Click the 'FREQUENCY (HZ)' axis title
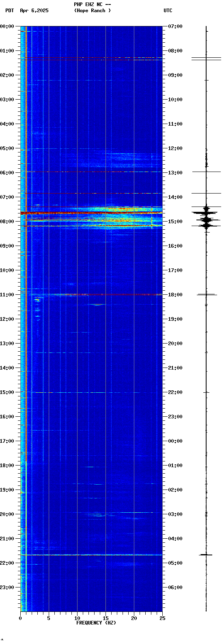 point(96,623)
